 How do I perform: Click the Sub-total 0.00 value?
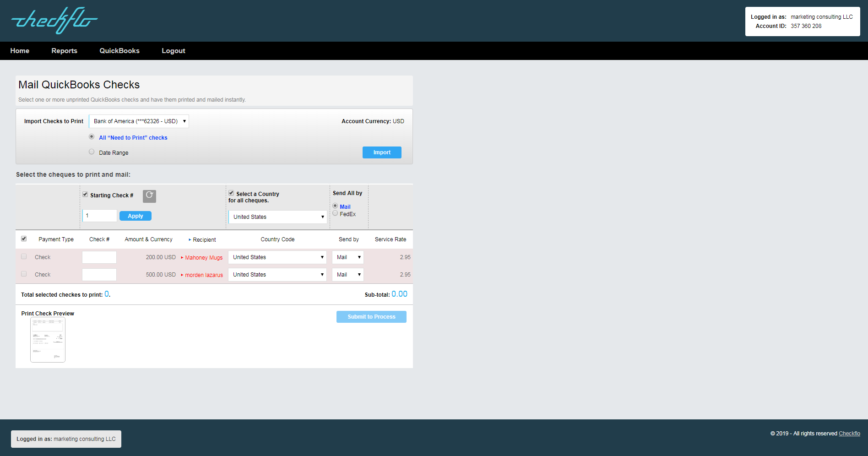click(x=399, y=294)
